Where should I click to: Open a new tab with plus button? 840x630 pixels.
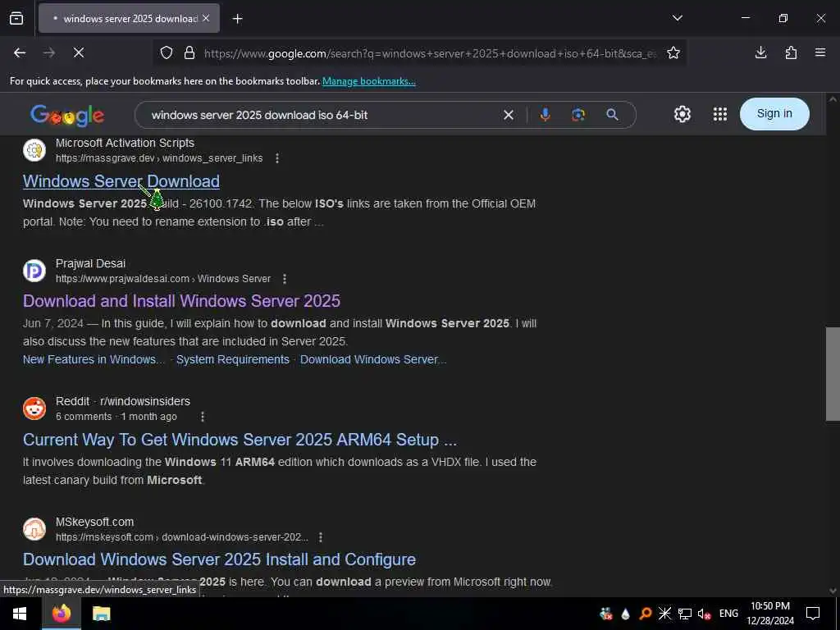237,19
